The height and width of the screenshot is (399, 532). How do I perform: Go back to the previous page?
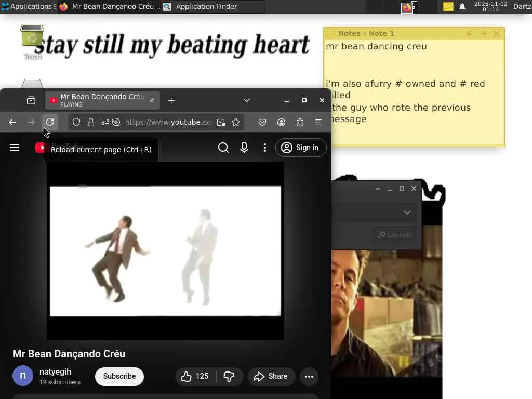12,122
